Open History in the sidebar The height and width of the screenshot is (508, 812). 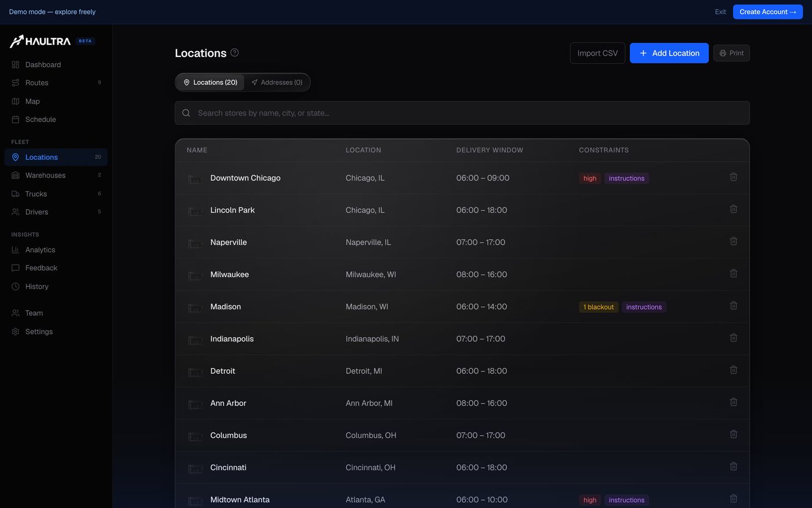point(56,286)
